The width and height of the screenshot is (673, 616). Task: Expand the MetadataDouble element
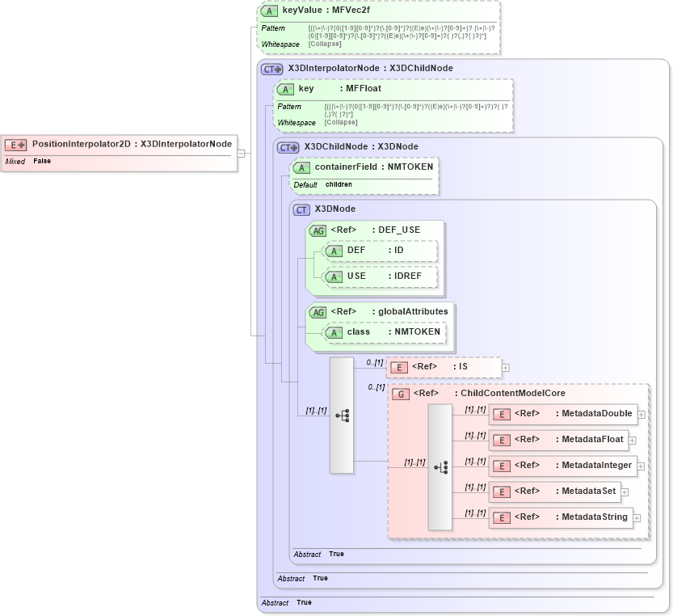(x=641, y=415)
